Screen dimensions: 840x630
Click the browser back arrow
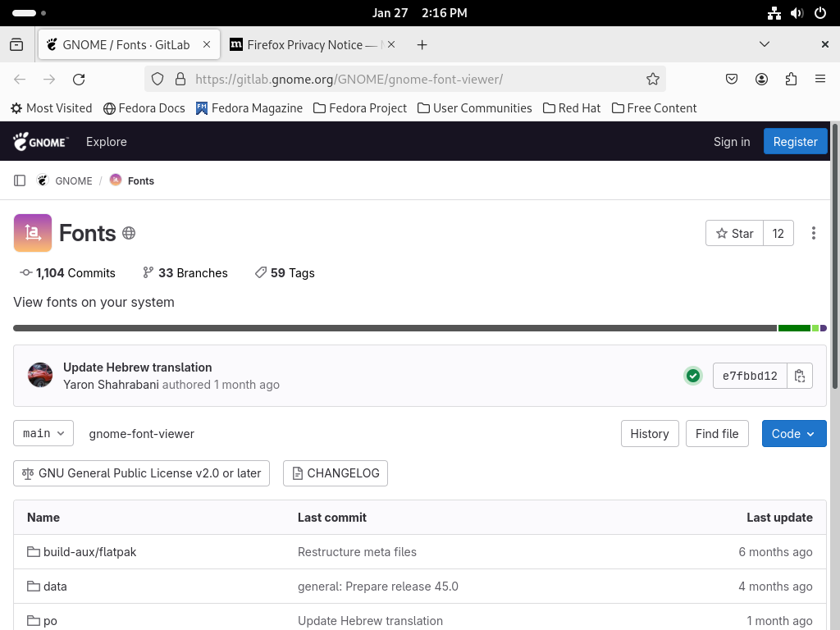(x=20, y=80)
